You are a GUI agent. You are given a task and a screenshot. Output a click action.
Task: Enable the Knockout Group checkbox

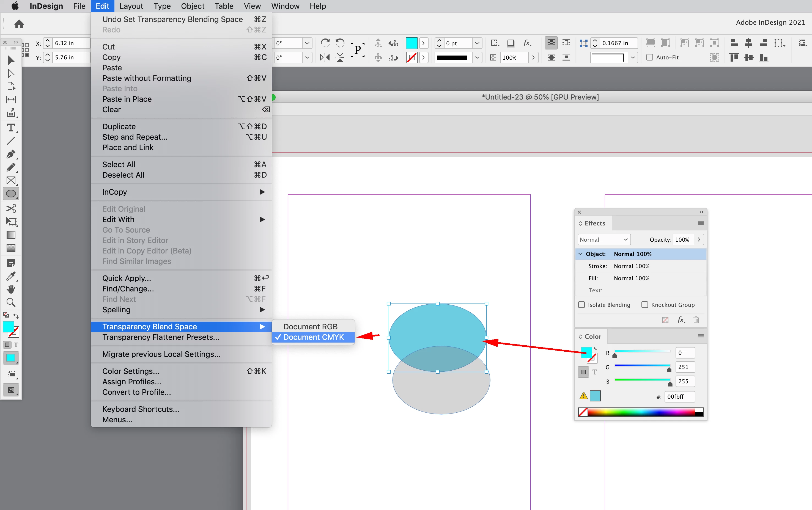(644, 305)
